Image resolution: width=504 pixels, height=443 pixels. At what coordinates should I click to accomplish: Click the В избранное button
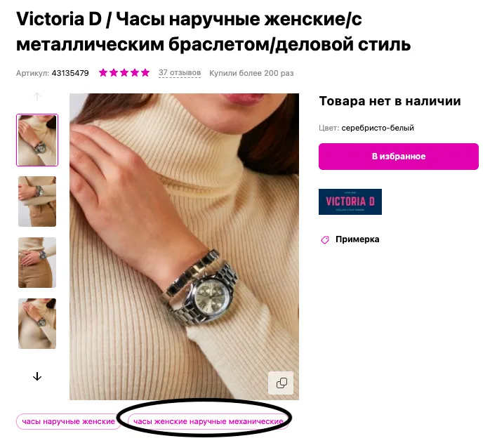tap(399, 157)
